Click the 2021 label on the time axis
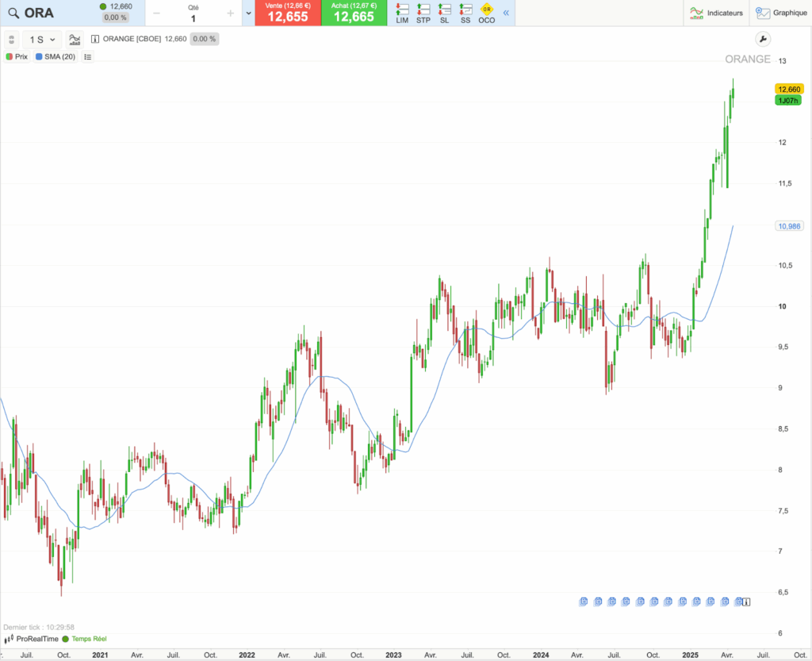The image size is (812, 661). pyautogui.click(x=100, y=655)
